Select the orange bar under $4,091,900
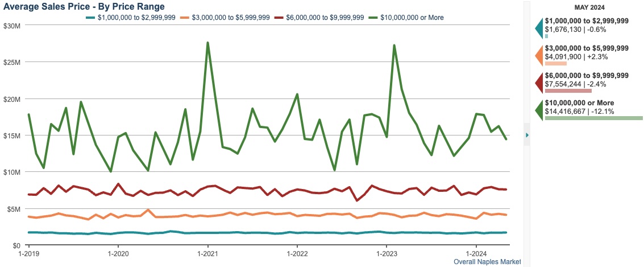This screenshot has width=644, height=267. click(x=556, y=63)
